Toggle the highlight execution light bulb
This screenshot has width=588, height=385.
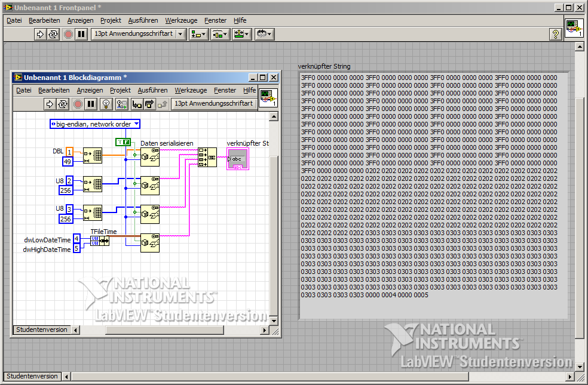click(106, 104)
